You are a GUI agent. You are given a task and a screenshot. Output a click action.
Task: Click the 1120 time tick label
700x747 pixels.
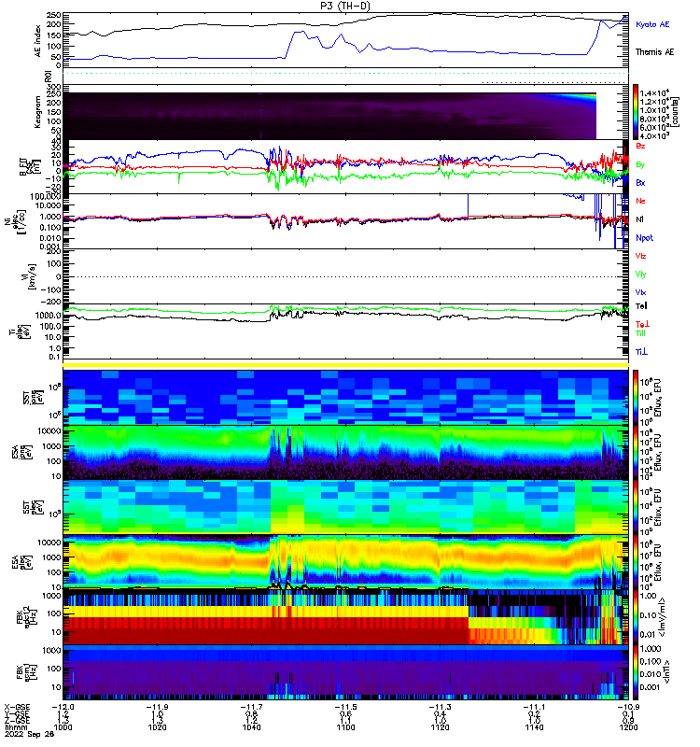(440, 727)
